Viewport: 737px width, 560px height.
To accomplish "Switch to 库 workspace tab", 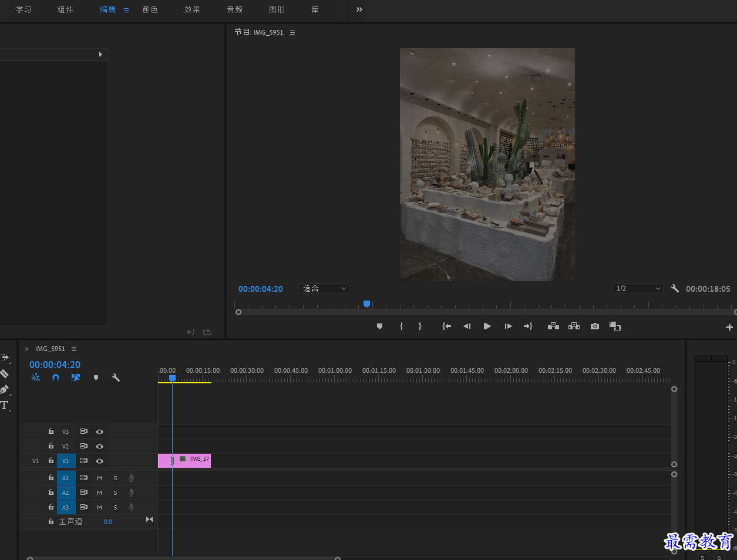I will (315, 9).
